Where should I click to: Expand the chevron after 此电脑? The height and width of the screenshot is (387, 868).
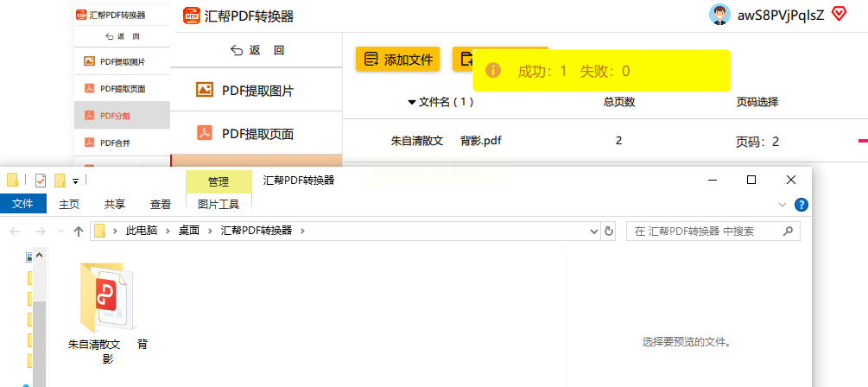[x=168, y=231]
